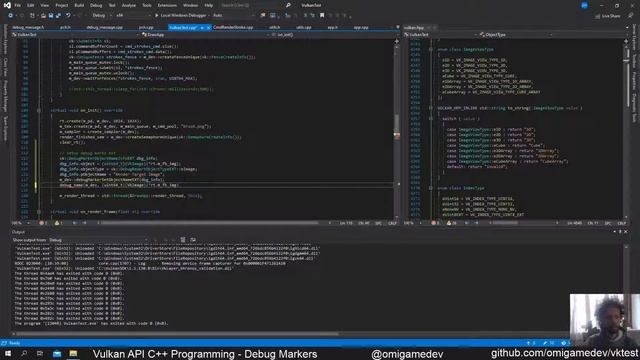Image resolution: width=640 pixels, height=360 pixels.
Task: Collapse the enum class ImageViewType block
Action: pyautogui.click(x=431, y=49)
